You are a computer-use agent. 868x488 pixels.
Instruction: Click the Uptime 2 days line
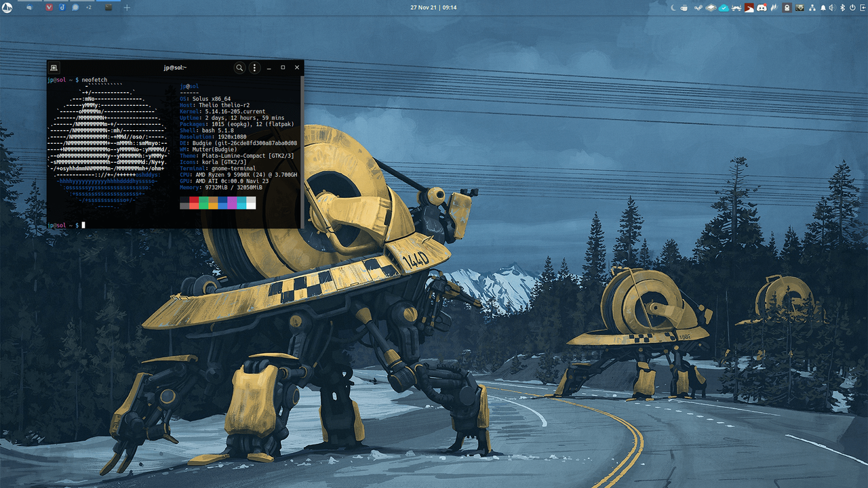tap(232, 118)
